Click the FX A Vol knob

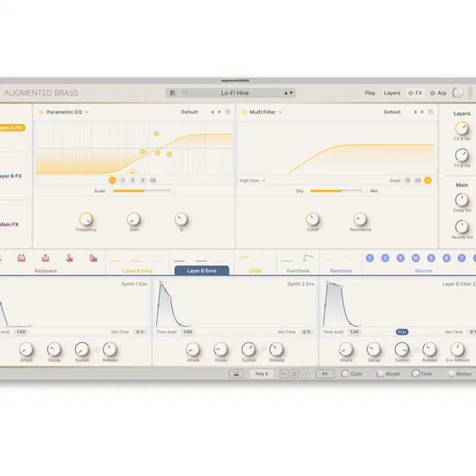click(x=461, y=129)
